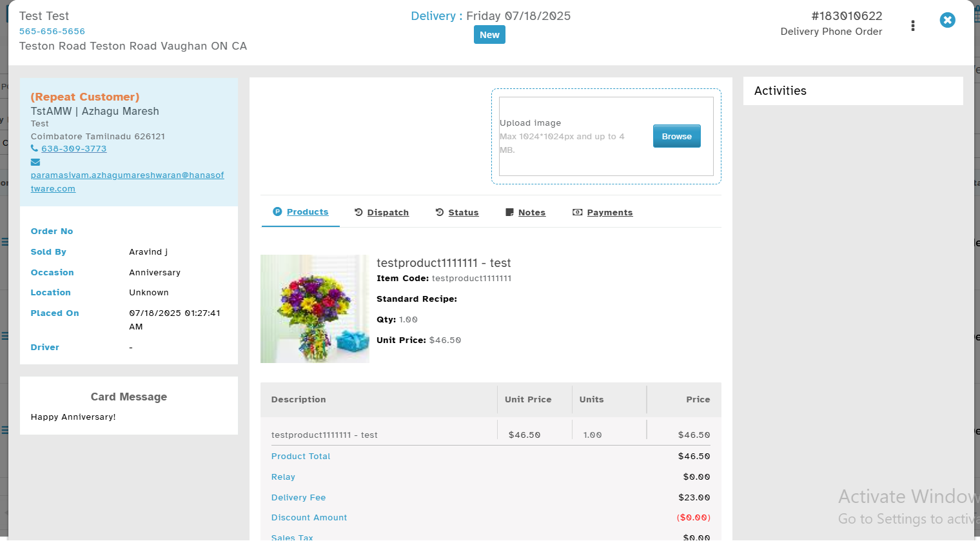Viewport: 980px width, 541px height.
Task: Click the Units column header
Action: point(591,399)
